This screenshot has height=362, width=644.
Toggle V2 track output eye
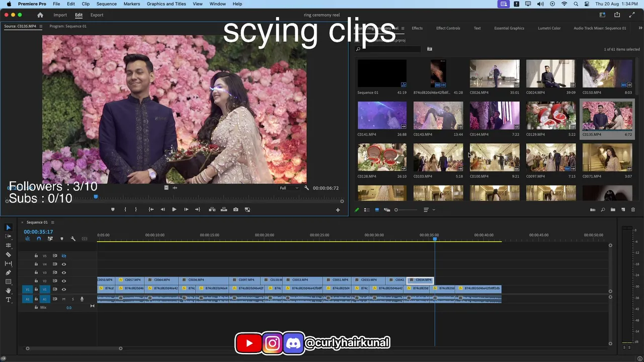[64, 281]
